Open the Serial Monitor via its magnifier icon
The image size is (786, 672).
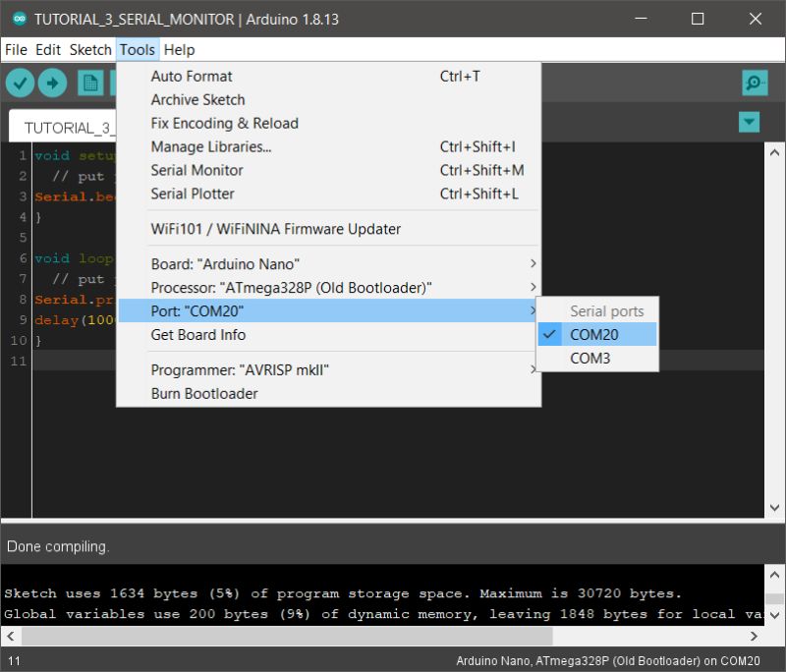tap(754, 83)
